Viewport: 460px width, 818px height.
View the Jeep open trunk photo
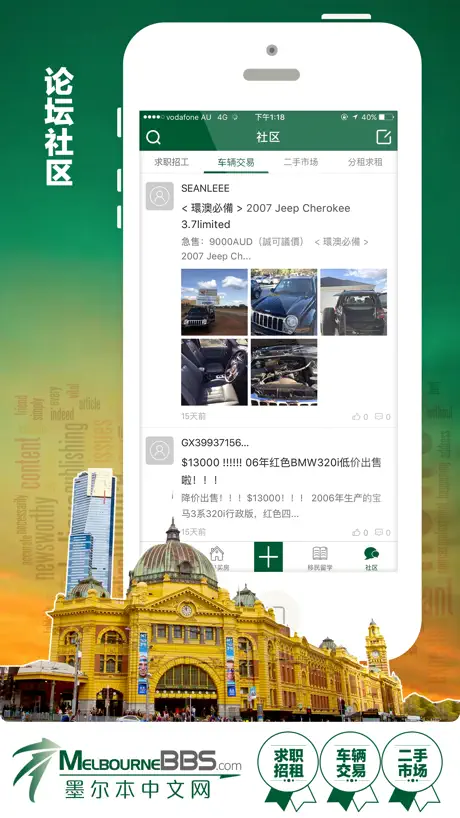click(354, 302)
